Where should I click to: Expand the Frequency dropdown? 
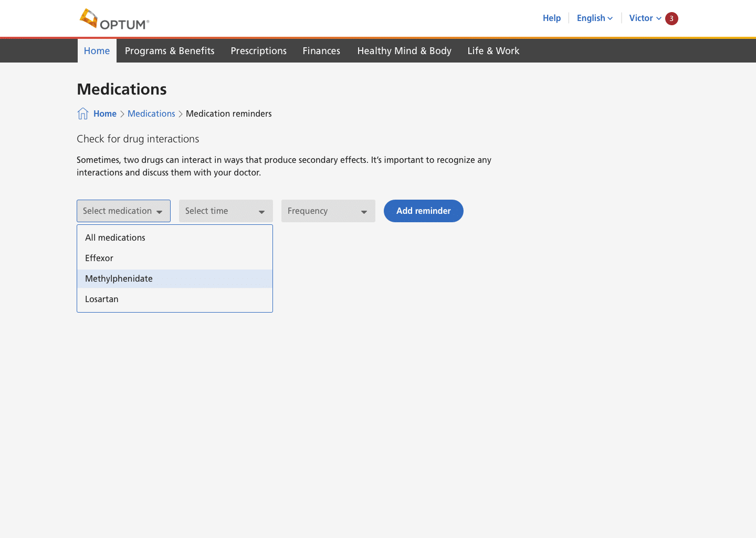coord(328,211)
